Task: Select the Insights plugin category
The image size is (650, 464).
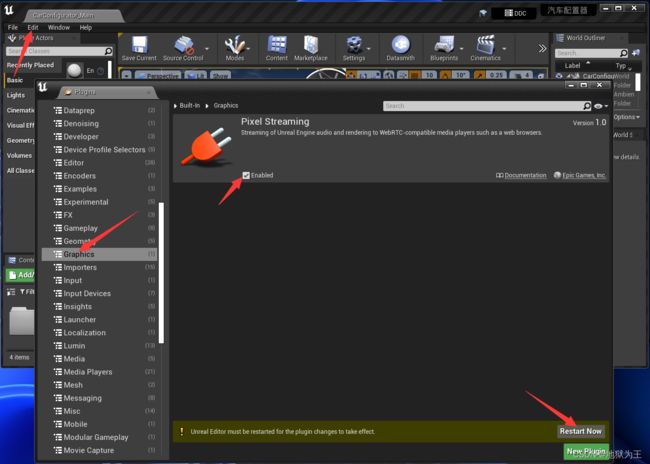Action: coord(99,306)
